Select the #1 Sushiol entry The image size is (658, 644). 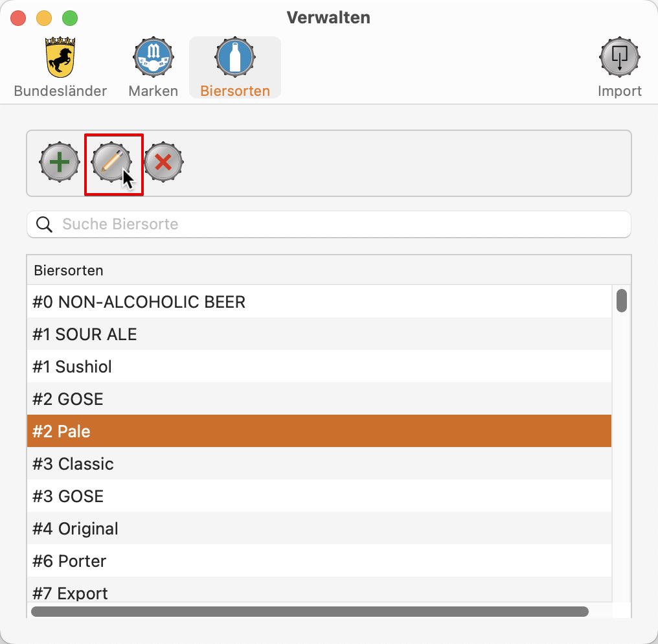(319, 367)
